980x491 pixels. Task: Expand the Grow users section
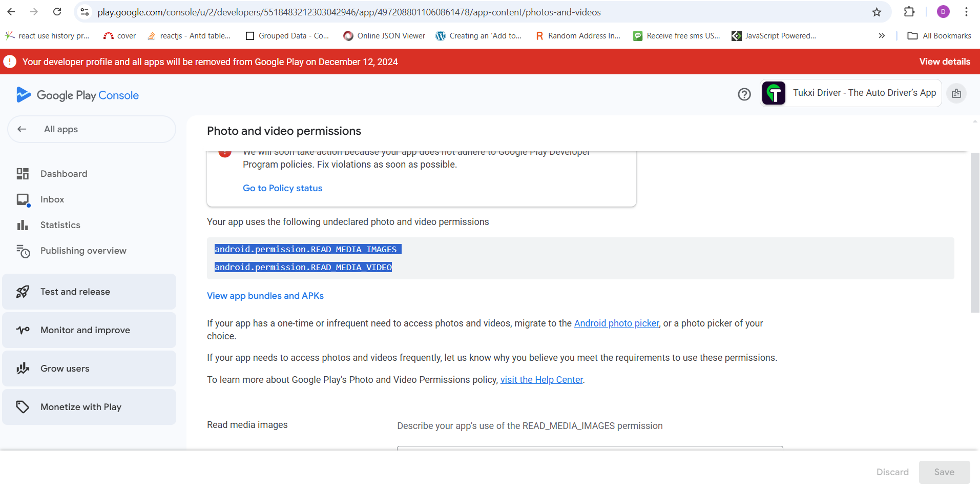89,369
